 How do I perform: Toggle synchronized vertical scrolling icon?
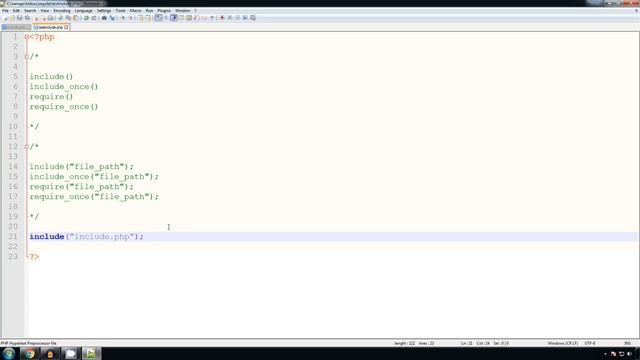coord(140,18)
